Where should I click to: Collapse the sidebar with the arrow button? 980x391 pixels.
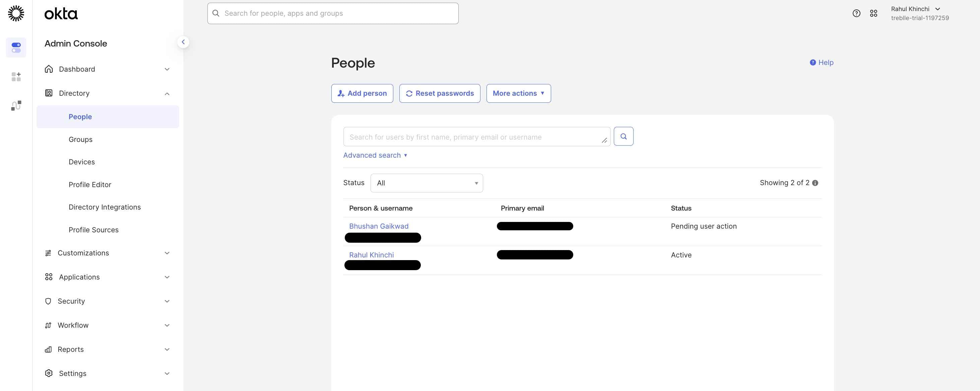(183, 42)
